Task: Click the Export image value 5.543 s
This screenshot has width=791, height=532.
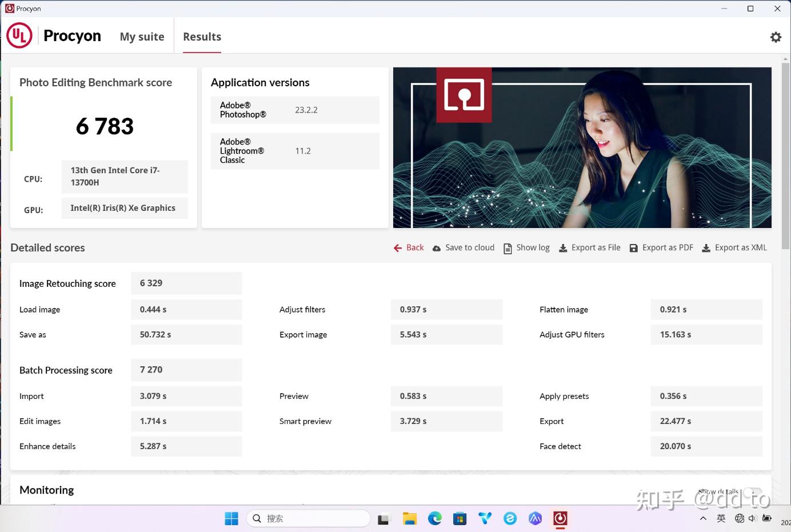Action: pos(446,334)
